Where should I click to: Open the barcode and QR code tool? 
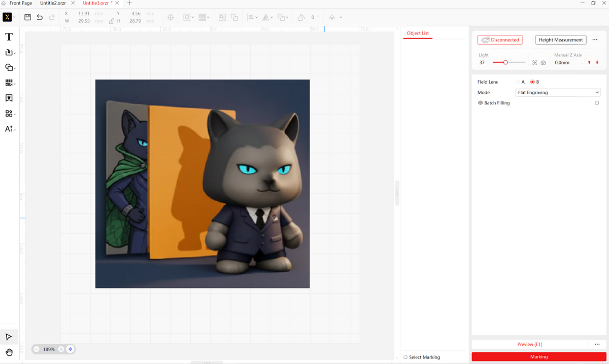click(9, 83)
